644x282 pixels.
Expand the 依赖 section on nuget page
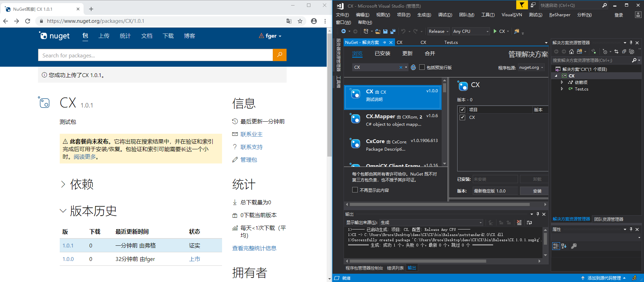tap(63, 184)
